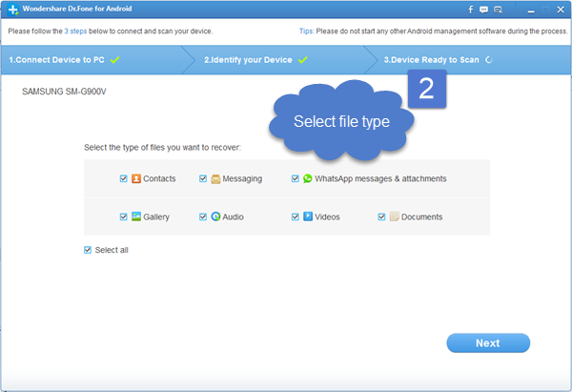Minimize the Dr.Fone window
The image size is (572, 392).
[x=531, y=10]
